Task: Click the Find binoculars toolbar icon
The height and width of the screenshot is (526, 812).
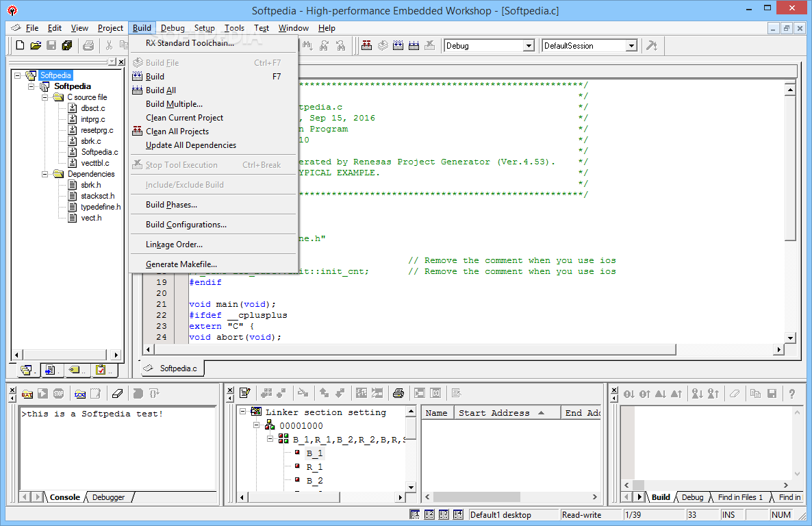Action: pos(307,46)
